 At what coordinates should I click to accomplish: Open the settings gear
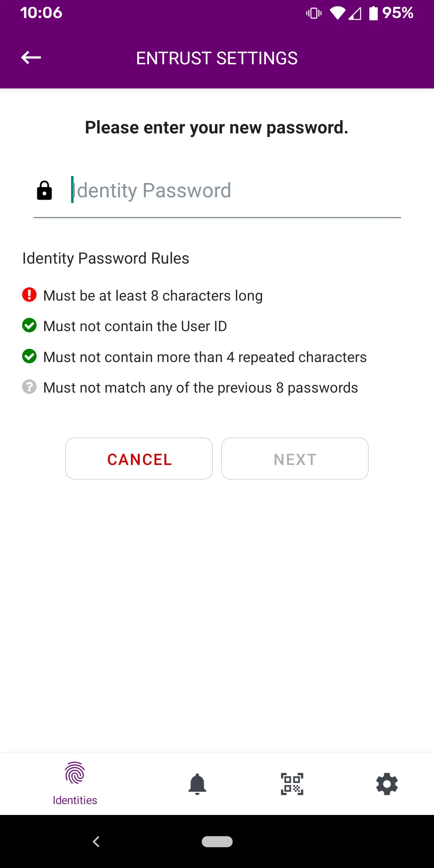click(387, 783)
